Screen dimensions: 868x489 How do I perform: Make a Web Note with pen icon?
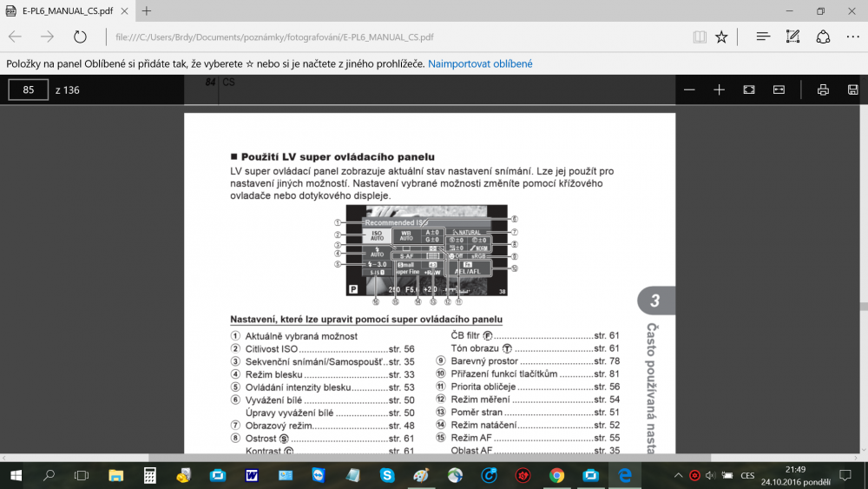point(792,36)
